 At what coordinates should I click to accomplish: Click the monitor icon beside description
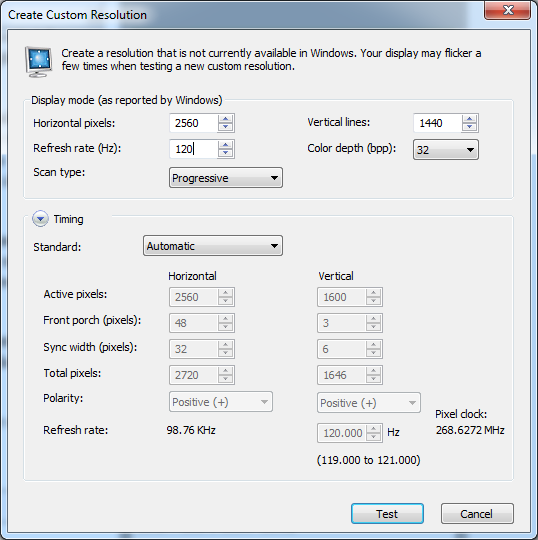tap(38, 62)
